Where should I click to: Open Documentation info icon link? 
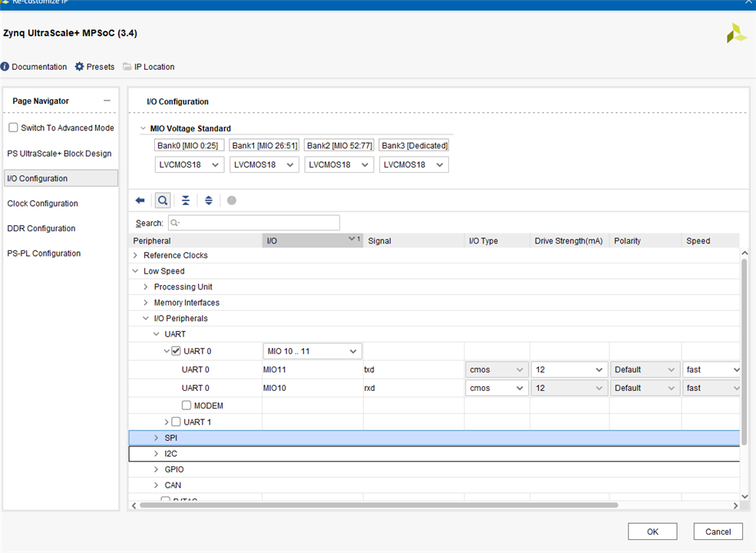[5, 67]
